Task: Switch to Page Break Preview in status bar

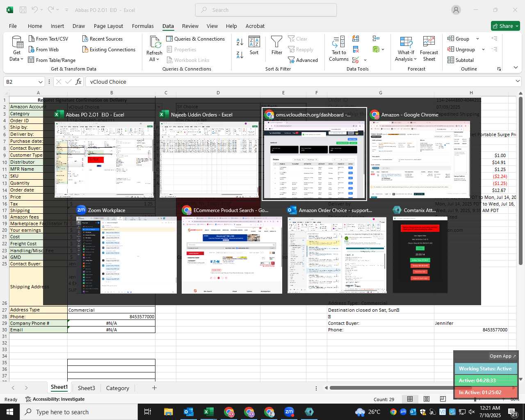Action: click(443, 399)
